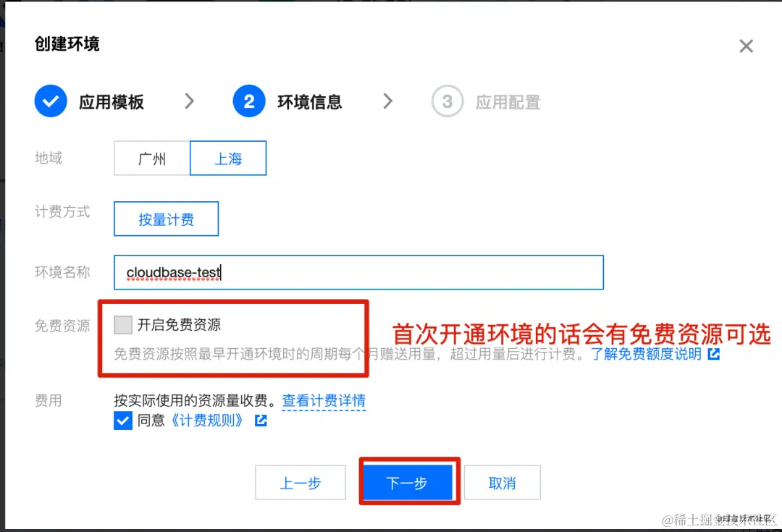Screen dimensions: 782x532
Task: Focus the 环境名称 input field
Action: tap(358, 272)
